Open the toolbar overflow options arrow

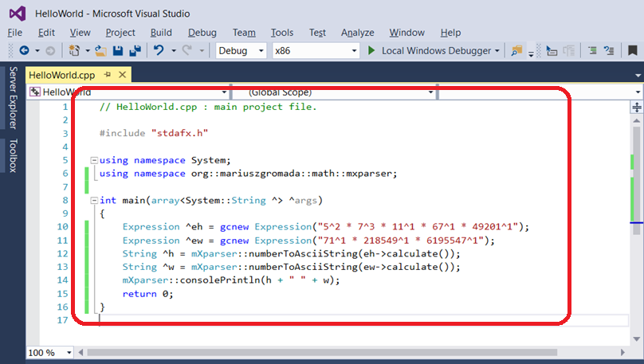coord(531,53)
